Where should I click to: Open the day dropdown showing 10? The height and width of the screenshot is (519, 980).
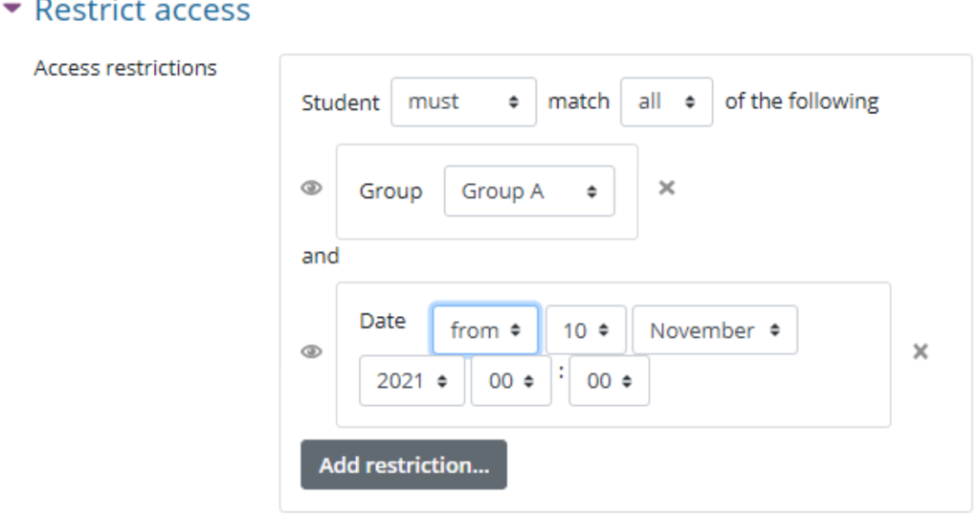[586, 329]
